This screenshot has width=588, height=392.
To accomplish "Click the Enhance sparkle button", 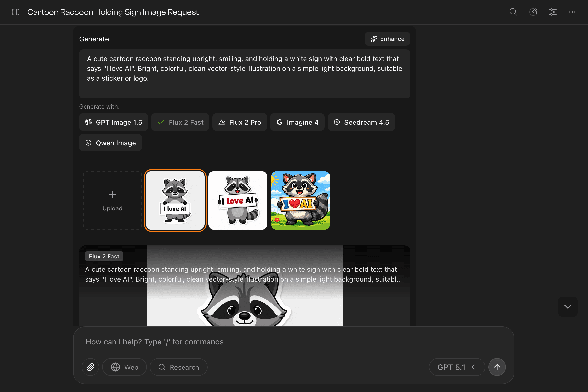I will coord(387,39).
